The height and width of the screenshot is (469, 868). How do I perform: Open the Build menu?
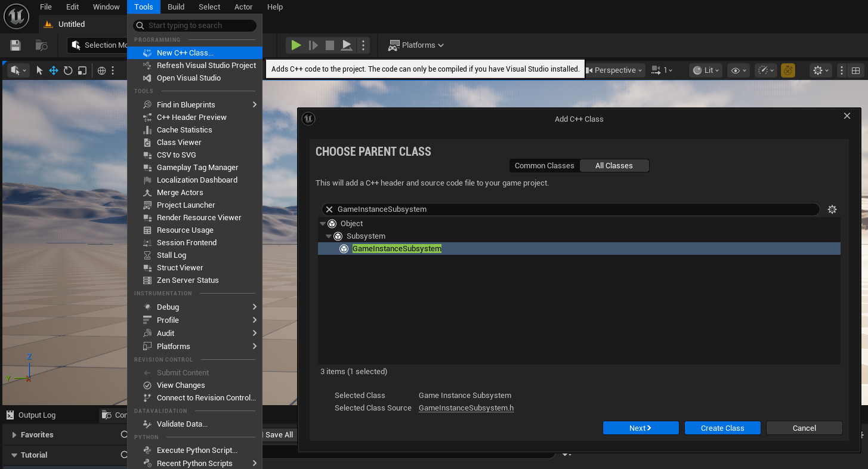(175, 7)
